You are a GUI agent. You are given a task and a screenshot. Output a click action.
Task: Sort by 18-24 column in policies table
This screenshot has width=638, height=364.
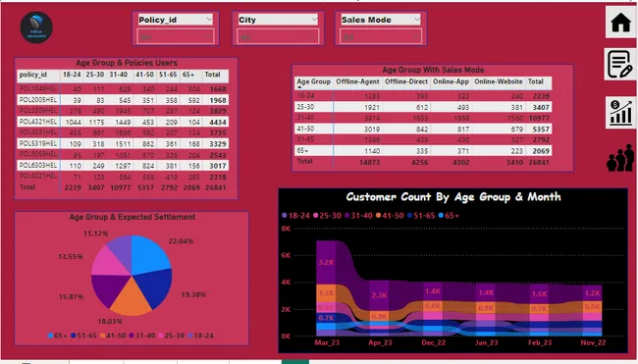[72, 75]
